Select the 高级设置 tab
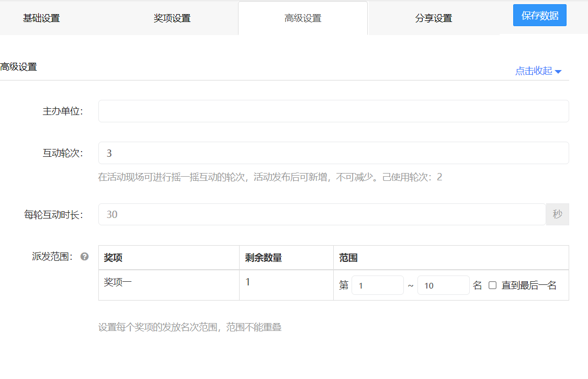Screen dimensions: 588x379 (303, 17)
